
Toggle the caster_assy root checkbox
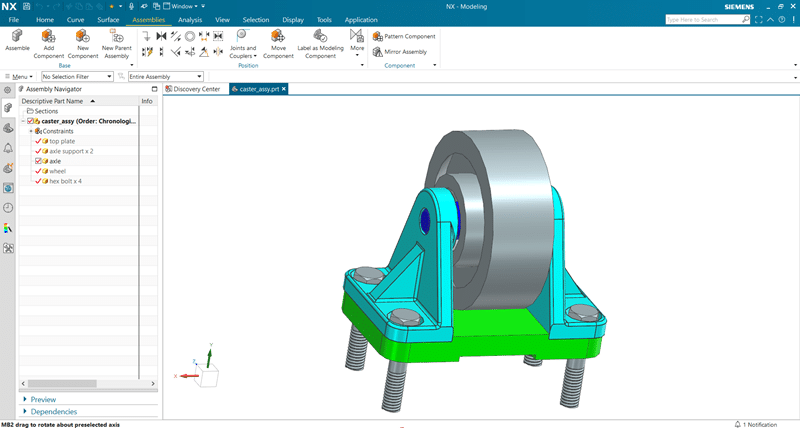click(31, 121)
